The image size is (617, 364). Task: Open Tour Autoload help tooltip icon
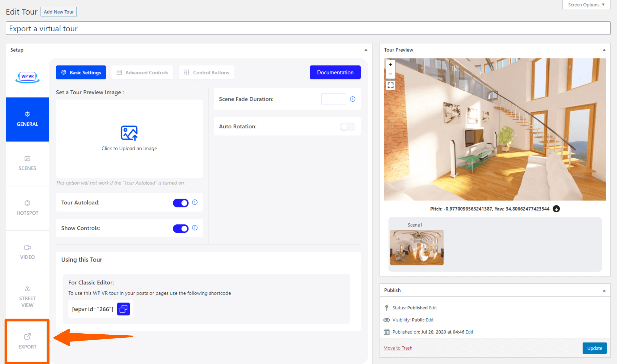(195, 202)
